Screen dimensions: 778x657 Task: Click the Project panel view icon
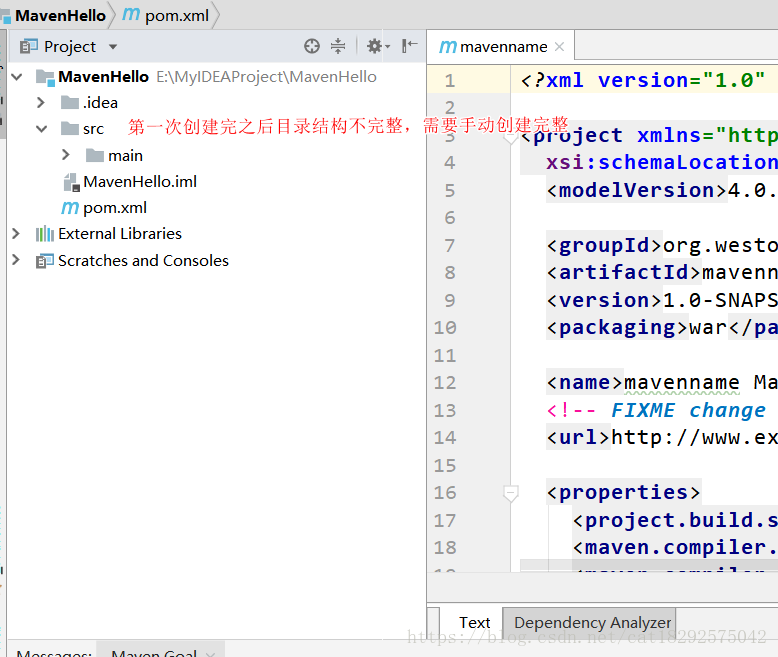pos(29,46)
